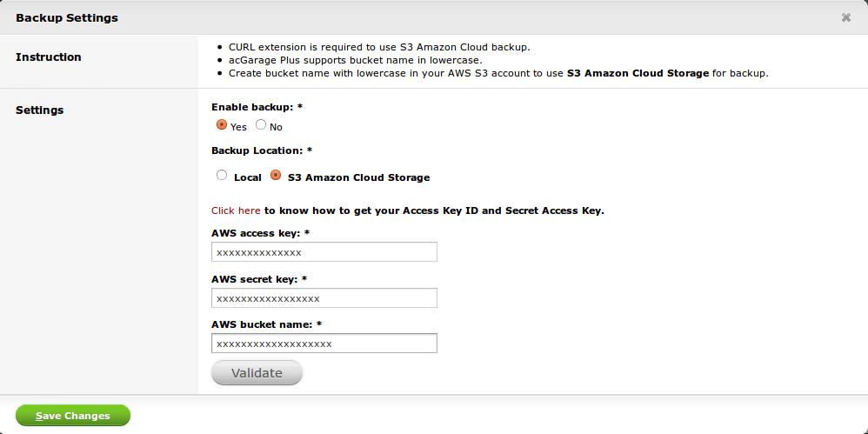868x434 pixels.
Task: Click the S3 Amazon Cloud Storage option label
Action: point(358,177)
